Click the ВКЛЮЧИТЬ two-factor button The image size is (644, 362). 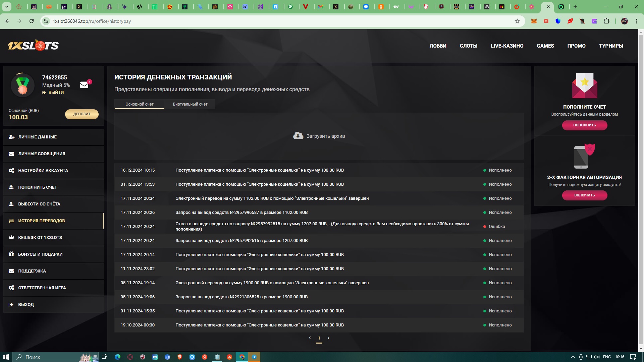click(x=584, y=195)
